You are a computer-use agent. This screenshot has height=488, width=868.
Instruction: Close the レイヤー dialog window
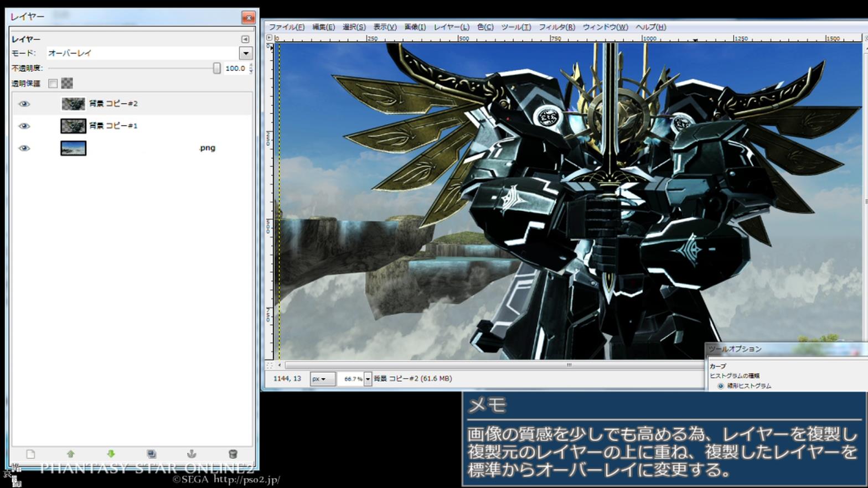coord(249,17)
